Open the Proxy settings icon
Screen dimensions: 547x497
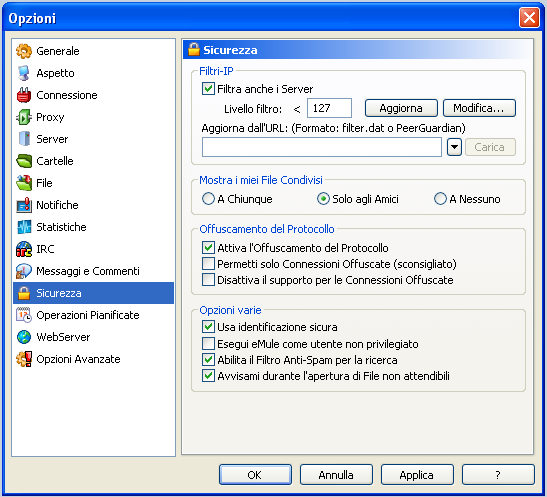[24, 117]
